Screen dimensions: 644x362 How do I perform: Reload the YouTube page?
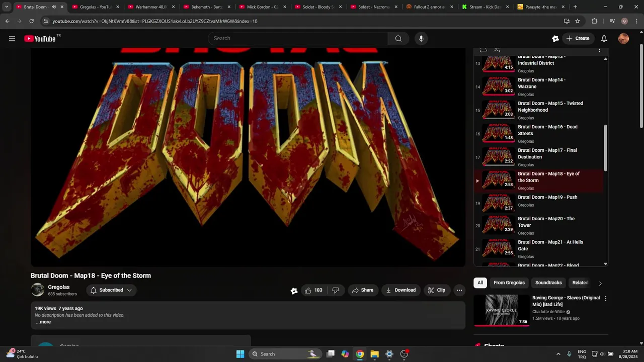tap(31, 21)
